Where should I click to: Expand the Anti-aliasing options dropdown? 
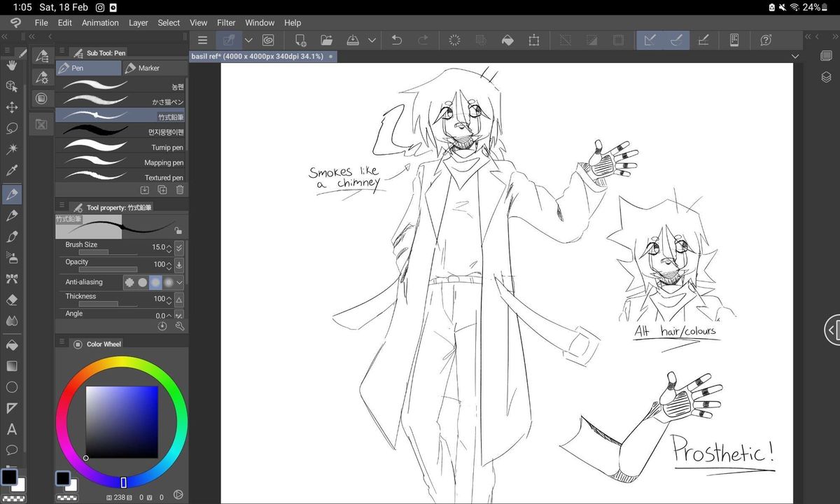tap(180, 282)
